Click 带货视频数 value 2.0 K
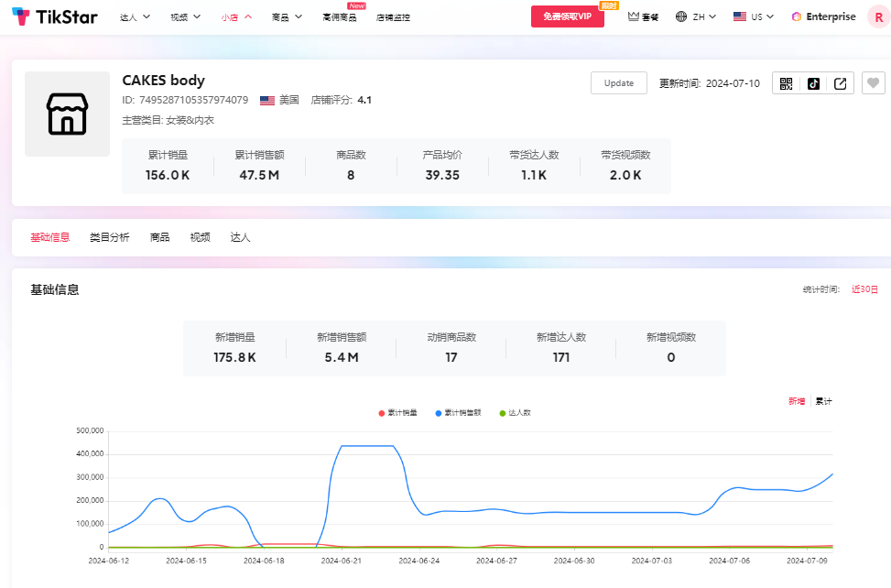 pos(625,175)
